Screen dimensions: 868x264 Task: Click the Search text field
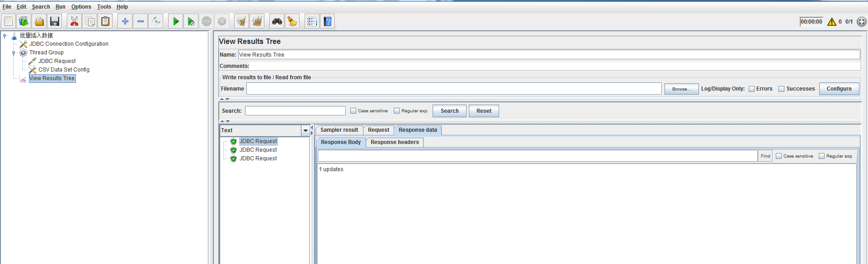pyautogui.click(x=295, y=111)
